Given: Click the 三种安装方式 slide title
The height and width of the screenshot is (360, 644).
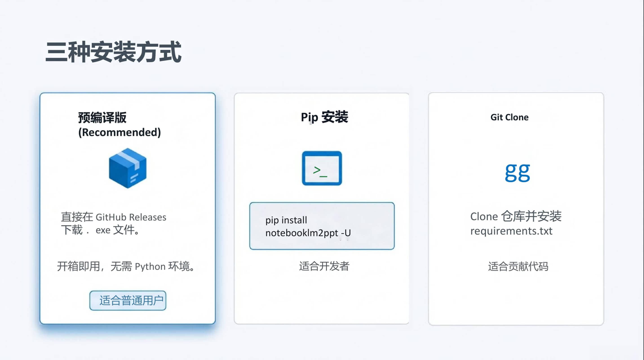Looking at the screenshot, I should 113,52.
